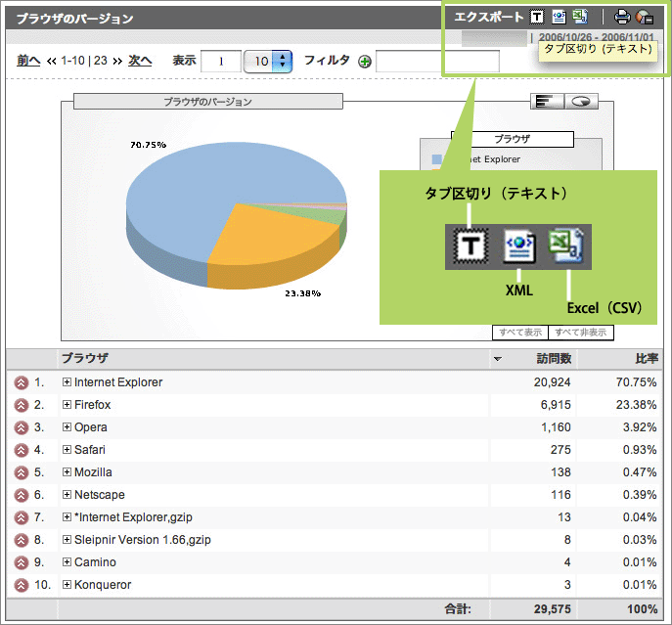Switch chart to bar graph view
672x625 pixels.
click(546, 101)
